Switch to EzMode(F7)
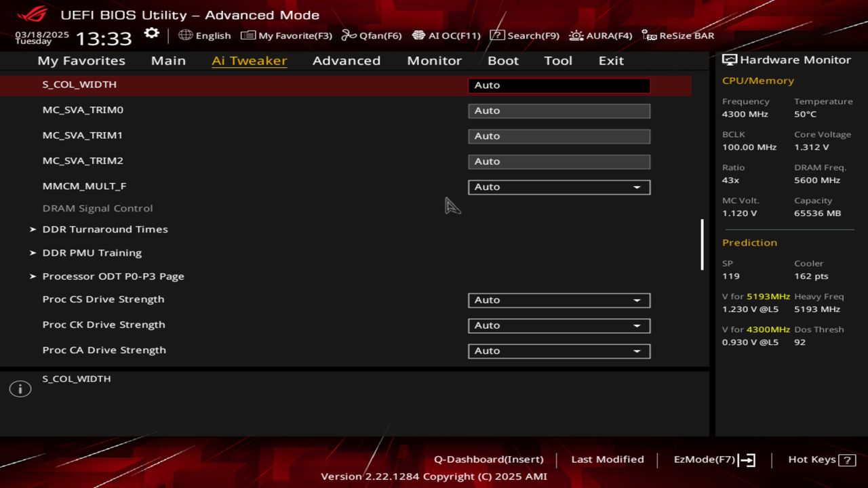This screenshot has height=488, width=868. 705,460
